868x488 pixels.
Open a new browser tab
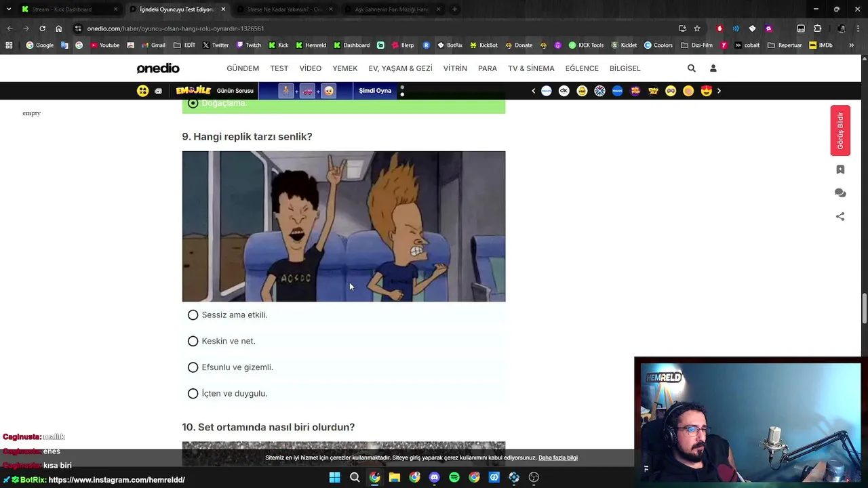click(x=454, y=9)
